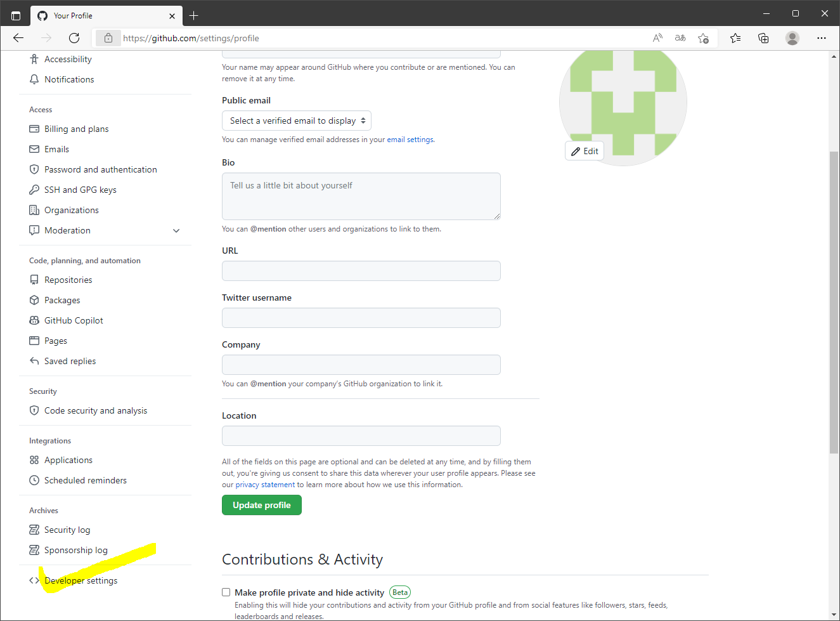Click the Organizations building icon
Viewport: 840px width, 621px height.
click(34, 210)
